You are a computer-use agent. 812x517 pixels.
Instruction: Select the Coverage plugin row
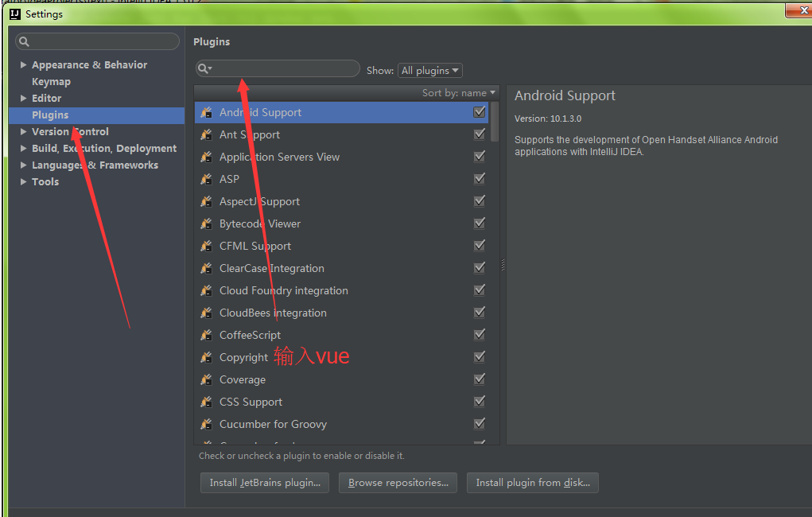point(342,379)
